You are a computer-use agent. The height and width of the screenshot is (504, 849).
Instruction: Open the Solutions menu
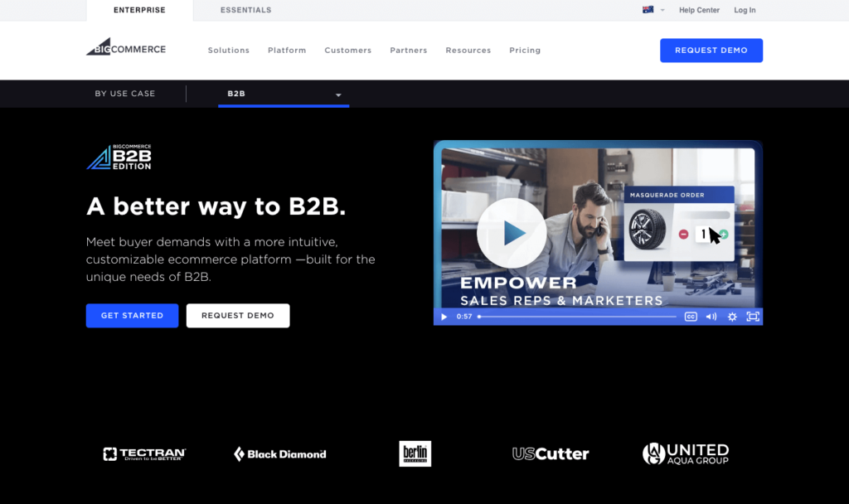point(229,51)
